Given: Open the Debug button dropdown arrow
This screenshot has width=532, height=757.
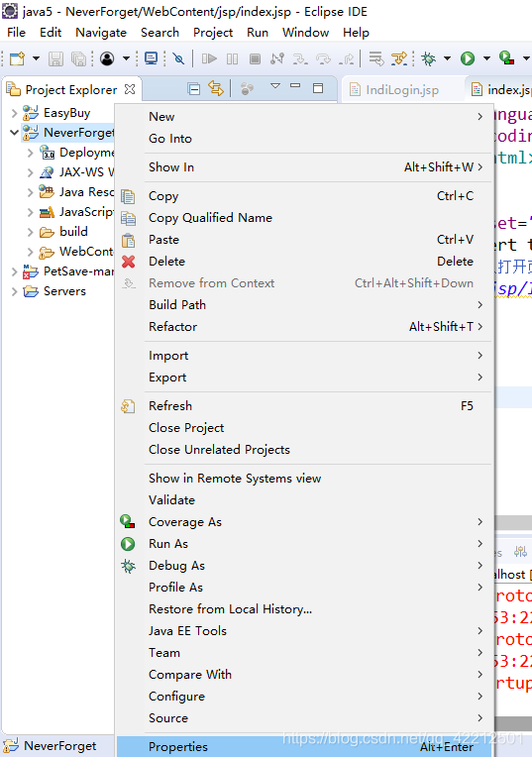Looking at the screenshot, I should pyautogui.click(x=447, y=58).
